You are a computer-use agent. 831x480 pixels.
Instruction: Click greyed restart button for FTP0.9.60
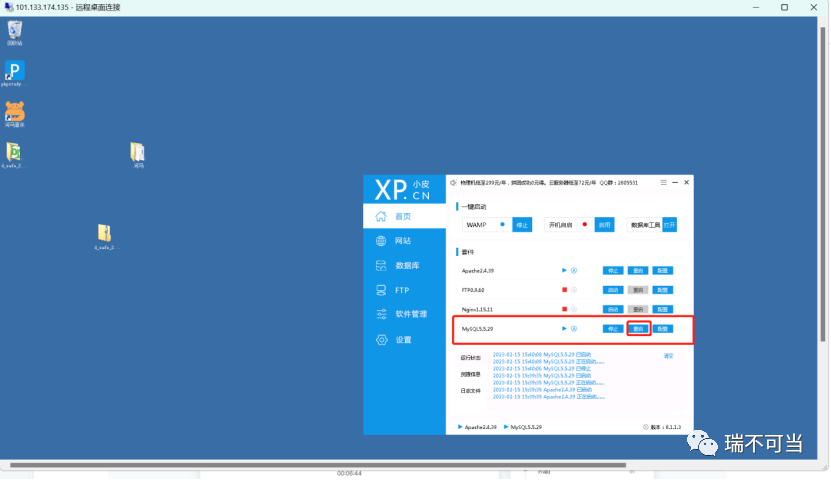click(x=638, y=290)
